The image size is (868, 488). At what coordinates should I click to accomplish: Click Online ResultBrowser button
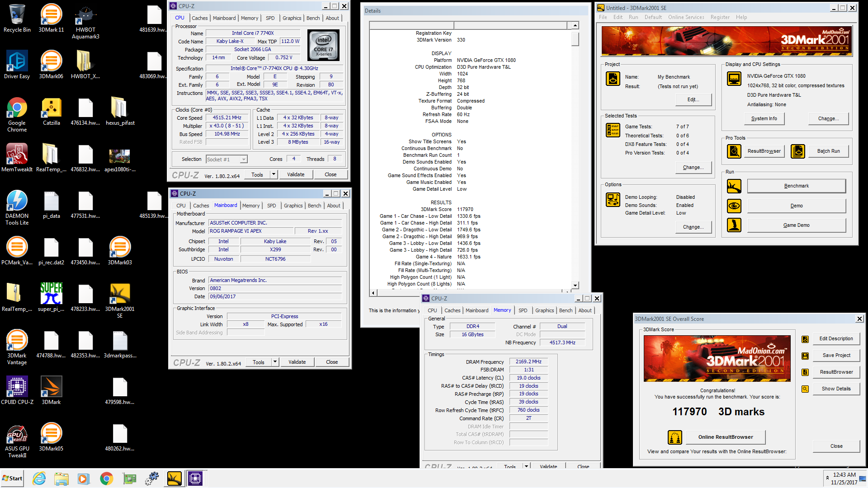click(725, 437)
